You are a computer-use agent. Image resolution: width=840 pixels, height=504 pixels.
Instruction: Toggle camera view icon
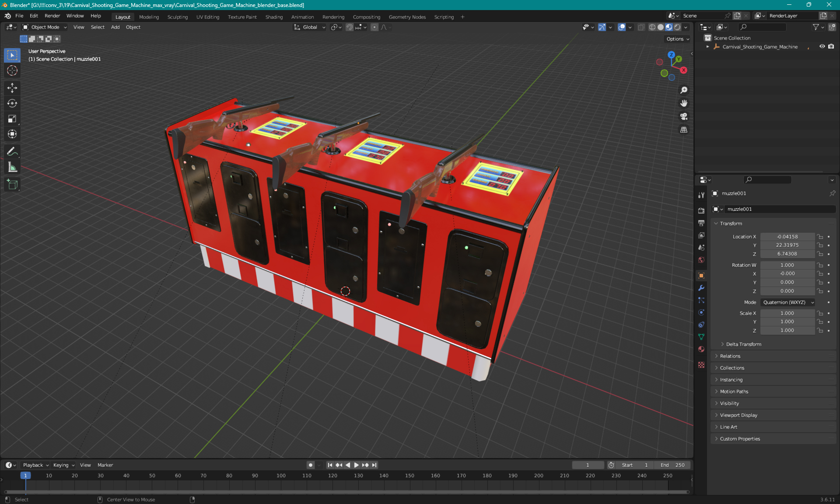pos(684,116)
